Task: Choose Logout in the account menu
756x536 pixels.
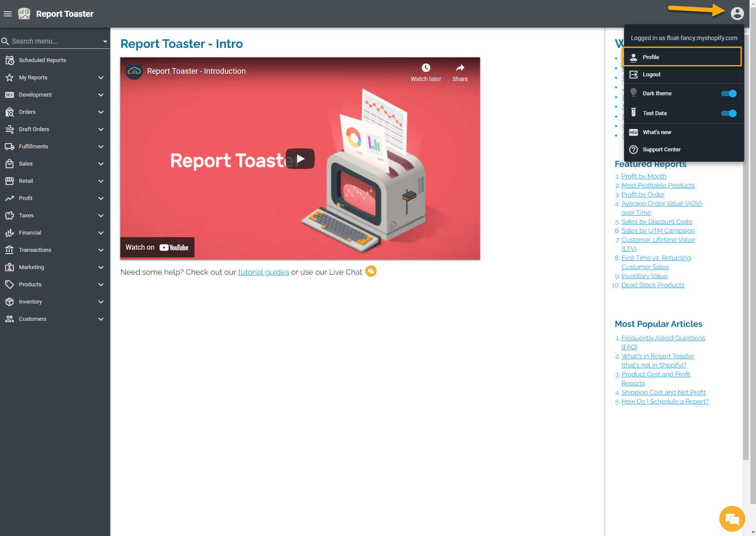Action: pos(651,75)
